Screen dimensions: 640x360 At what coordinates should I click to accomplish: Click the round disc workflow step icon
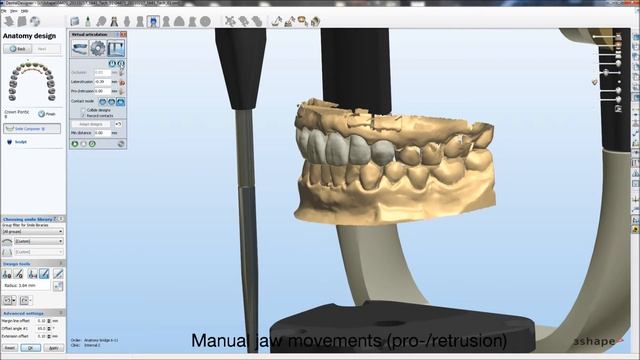pos(205,21)
